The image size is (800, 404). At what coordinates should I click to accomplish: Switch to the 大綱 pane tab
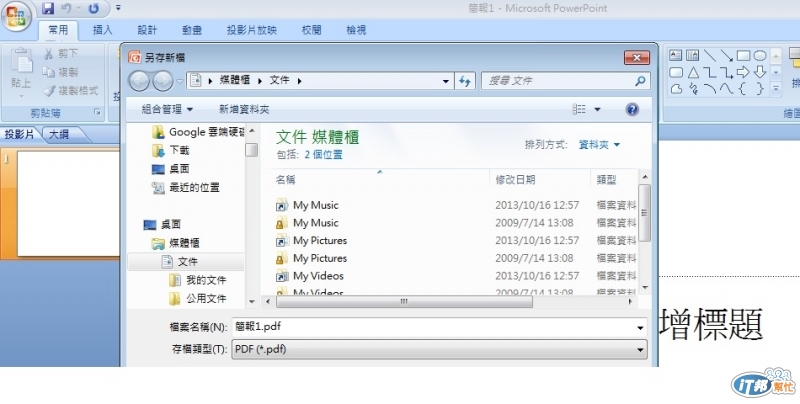pos(60,135)
